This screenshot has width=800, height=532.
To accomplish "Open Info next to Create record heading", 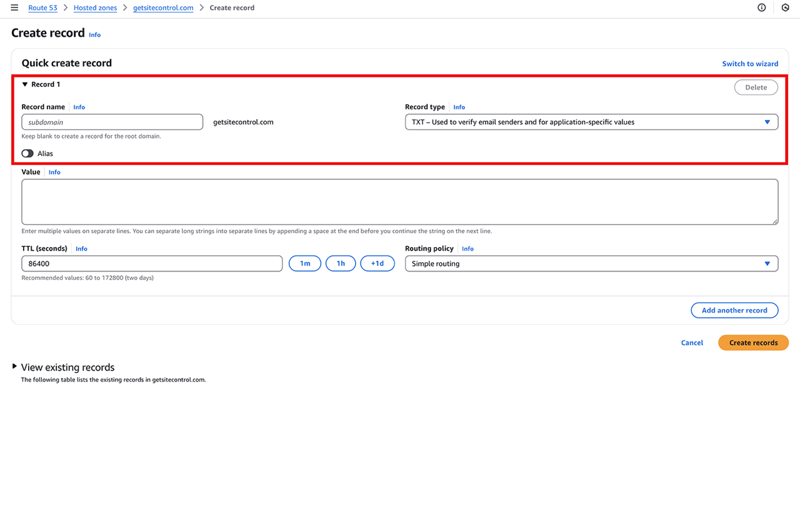I will [x=94, y=35].
